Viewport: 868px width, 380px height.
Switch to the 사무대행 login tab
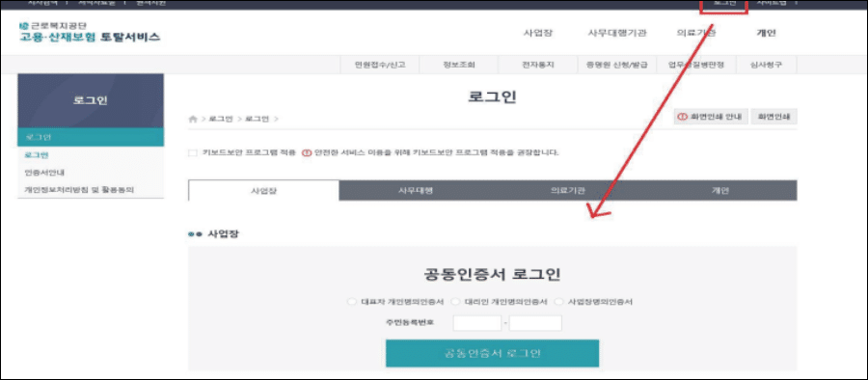[415, 191]
